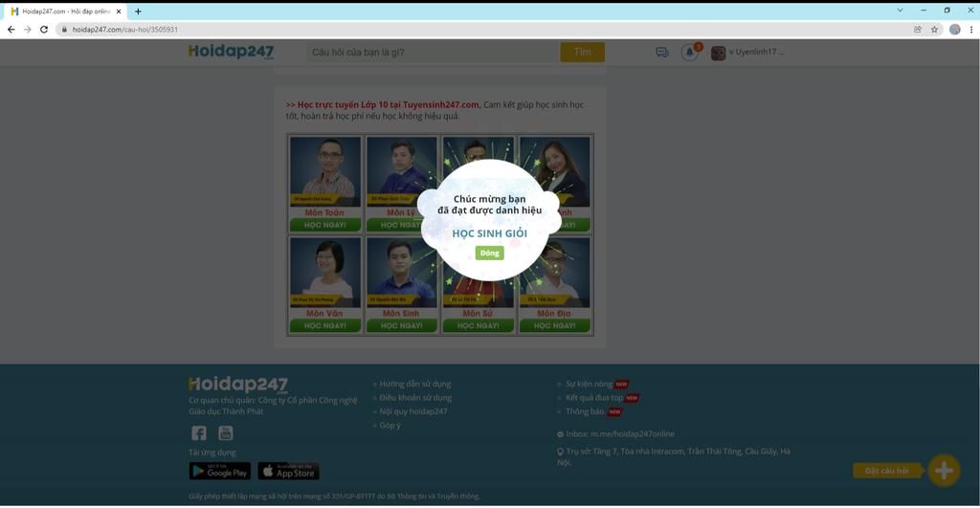Open Nội quy hoidap247 footer link
Screen dimensions: 980x508
(413, 411)
